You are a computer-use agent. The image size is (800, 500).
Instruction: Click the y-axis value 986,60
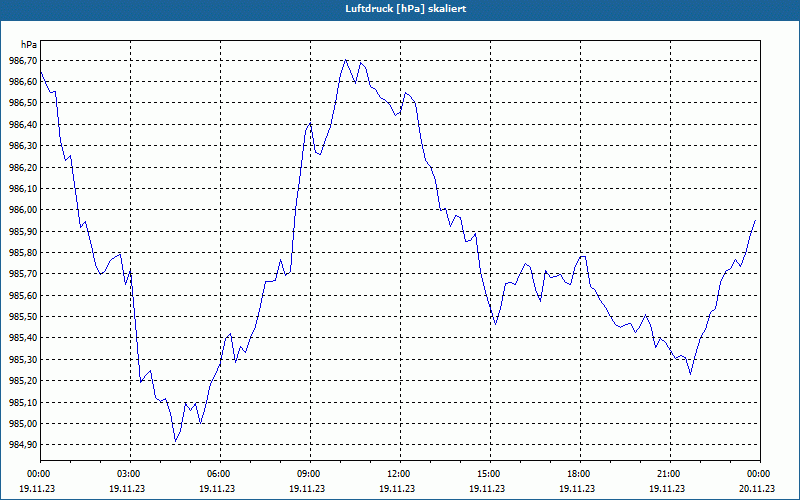(23, 82)
